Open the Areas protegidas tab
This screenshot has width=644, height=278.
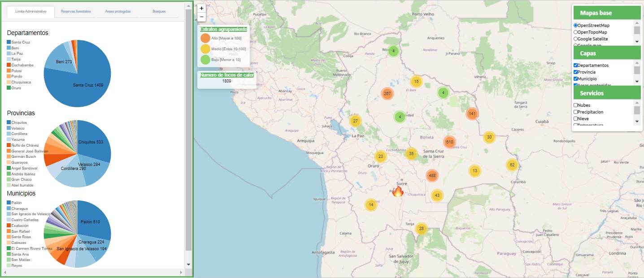coord(118,12)
